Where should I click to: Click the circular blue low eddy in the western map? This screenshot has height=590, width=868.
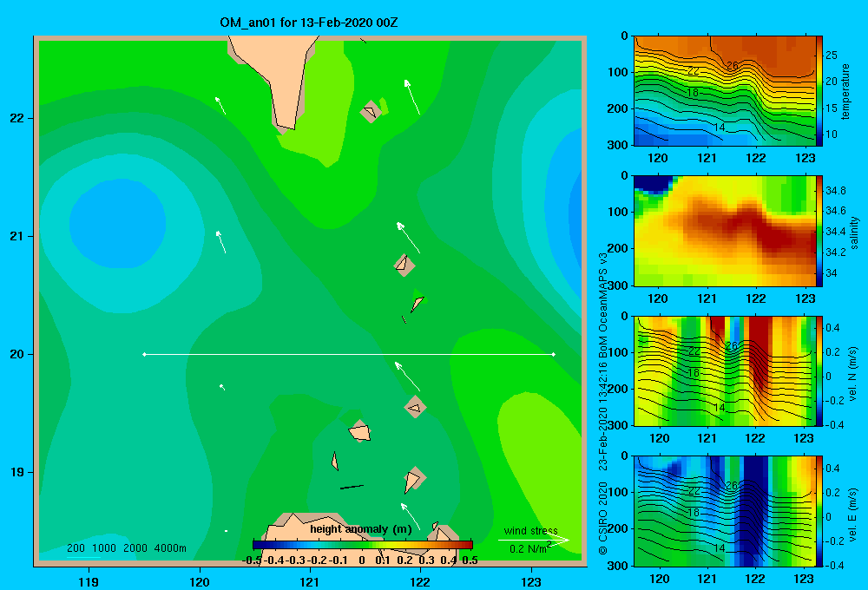click(117, 224)
